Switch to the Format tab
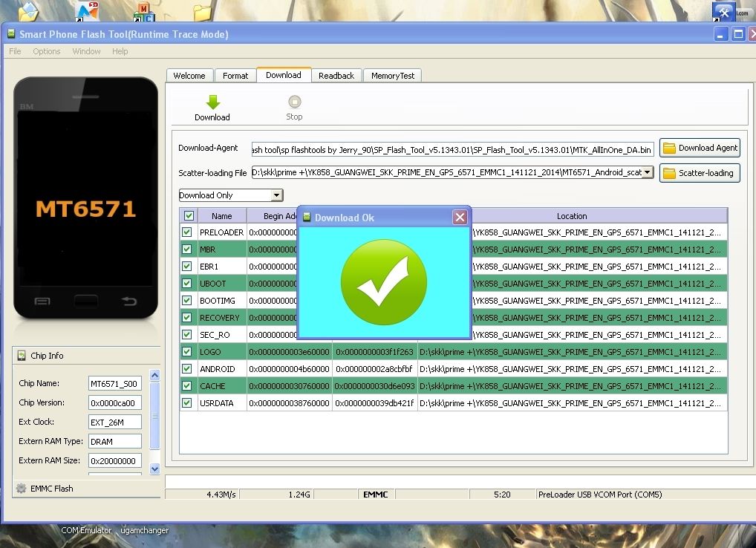The width and height of the screenshot is (756, 548). point(235,76)
